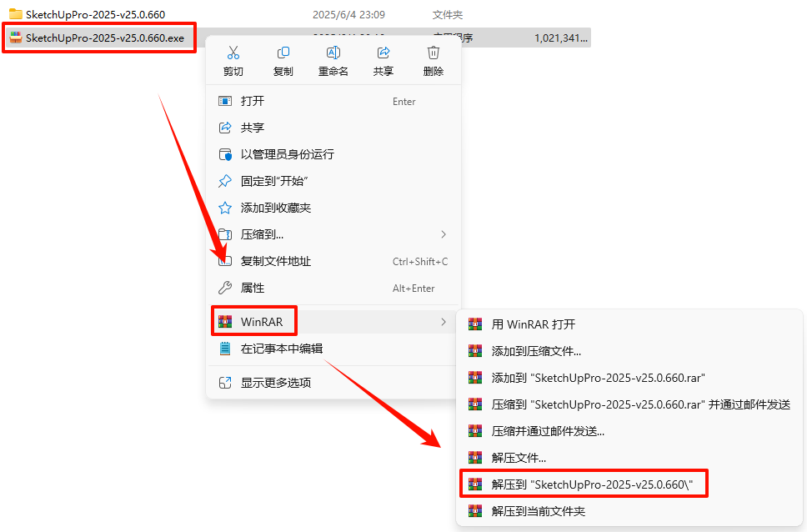Viewport: 807px width, 532px height.
Task: Select 复制文件地址 menu entry
Action: pyautogui.click(x=333, y=261)
